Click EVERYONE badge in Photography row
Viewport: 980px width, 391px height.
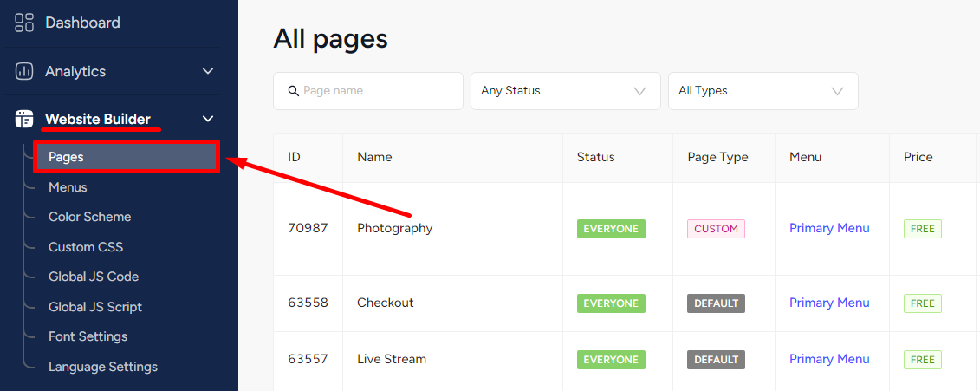tap(611, 229)
